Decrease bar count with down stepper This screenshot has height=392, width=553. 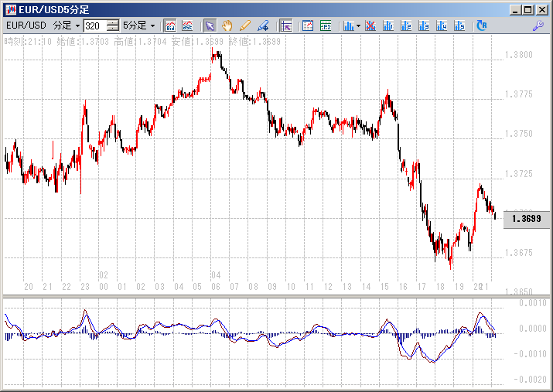[112, 29]
